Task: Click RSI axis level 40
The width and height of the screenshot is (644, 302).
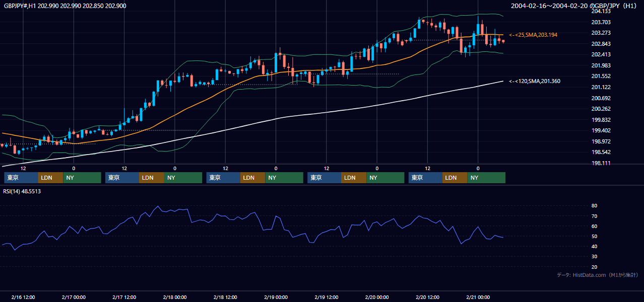Action: pos(594,246)
